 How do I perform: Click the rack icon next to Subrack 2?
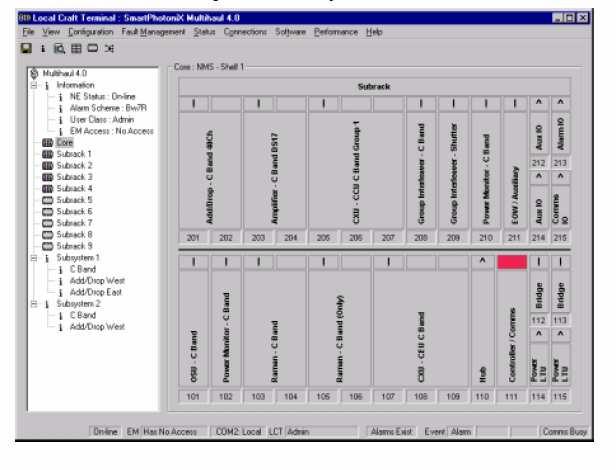[x=48, y=166]
